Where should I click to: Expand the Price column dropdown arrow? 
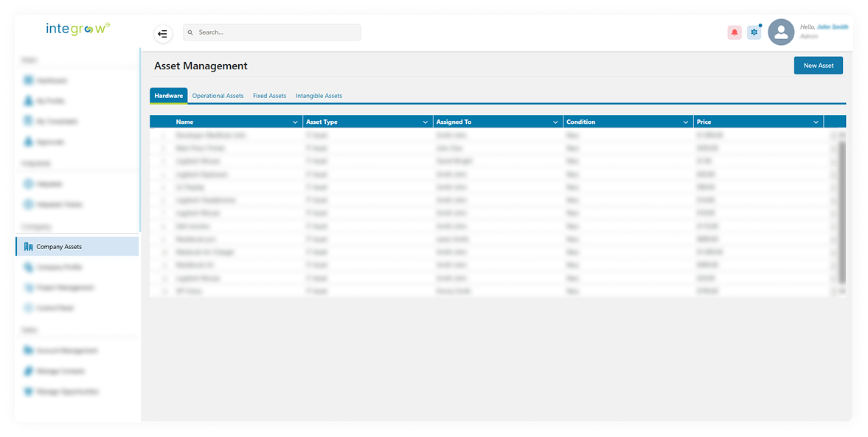816,122
